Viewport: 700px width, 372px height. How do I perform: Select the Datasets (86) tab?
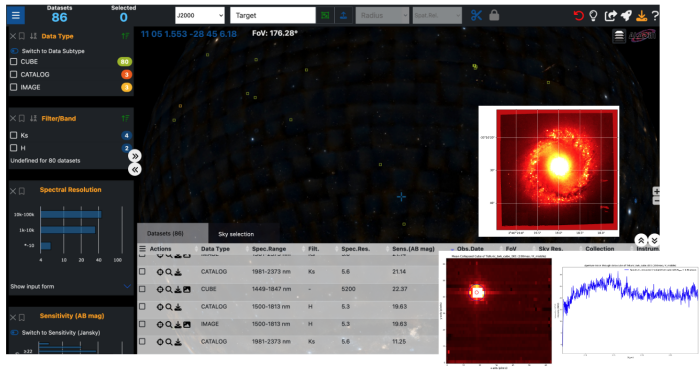coord(165,234)
